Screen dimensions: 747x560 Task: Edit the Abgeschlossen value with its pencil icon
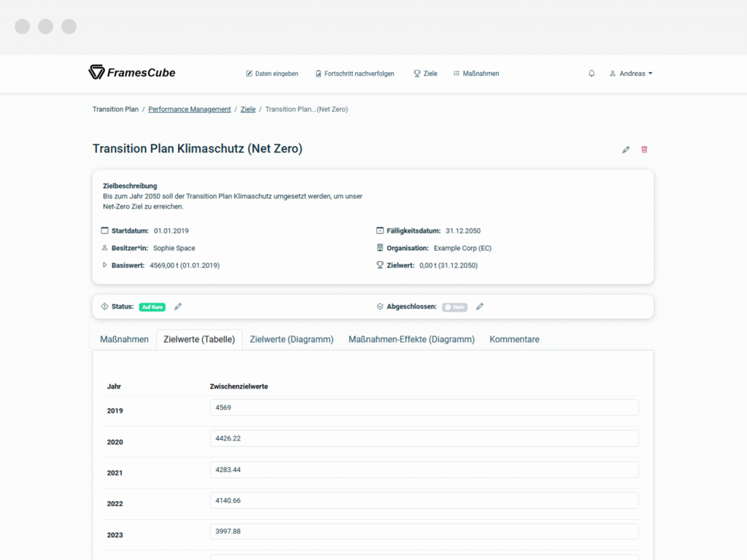(480, 307)
